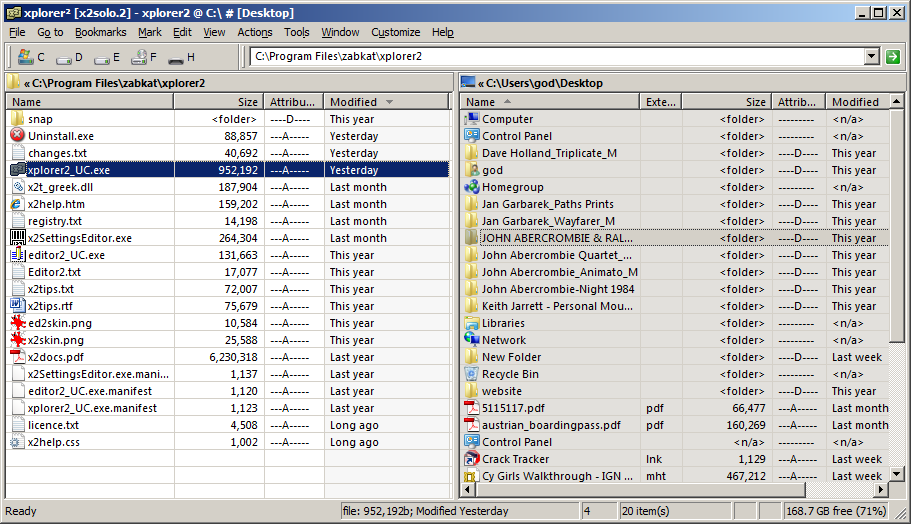This screenshot has width=911, height=524.
Task: Select the Uninstall.exe file icon
Action: coord(18,136)
